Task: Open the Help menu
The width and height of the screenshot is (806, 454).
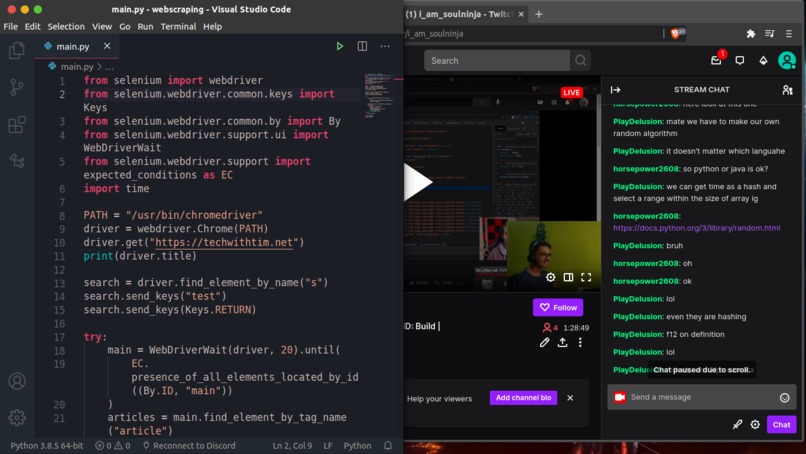Action: (x=212, y=27)
